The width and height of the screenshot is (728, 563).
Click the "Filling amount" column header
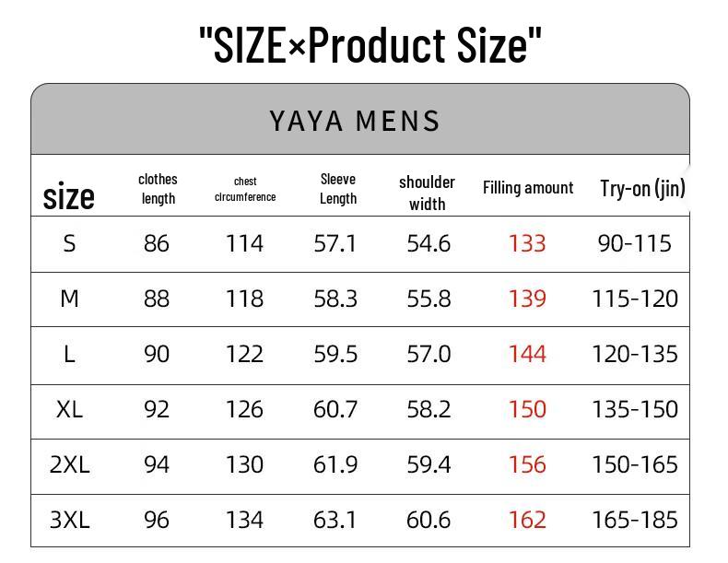point(528,187)
